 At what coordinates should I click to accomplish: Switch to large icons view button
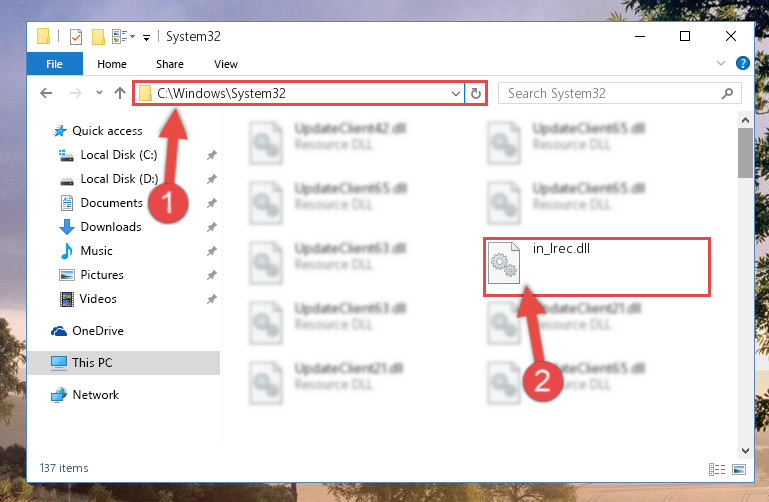[739, 470]
